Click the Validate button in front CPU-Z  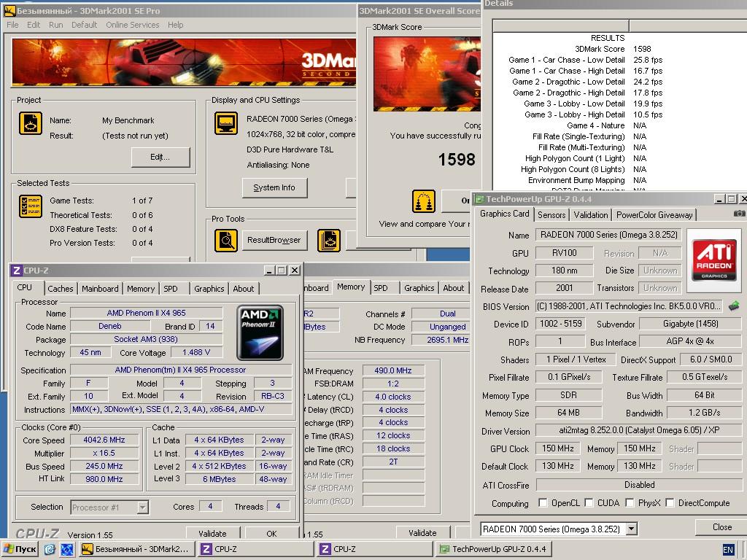coord(212,533)
